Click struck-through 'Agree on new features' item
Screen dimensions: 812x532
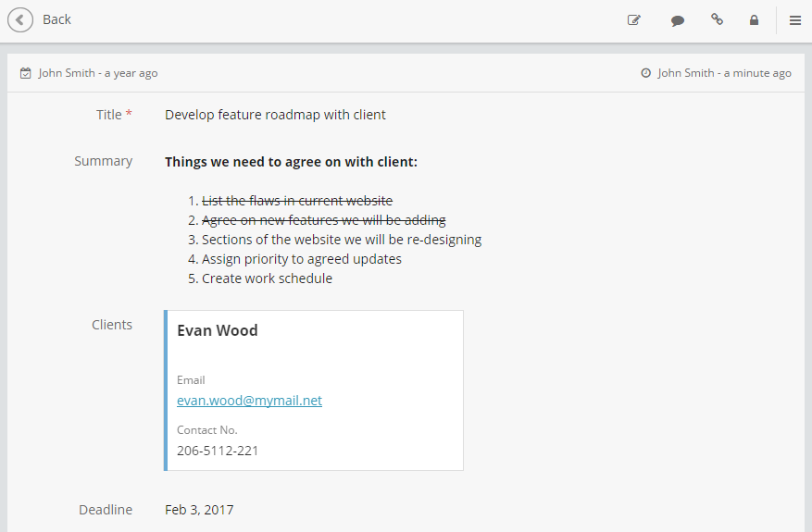[x=323, y=220]
